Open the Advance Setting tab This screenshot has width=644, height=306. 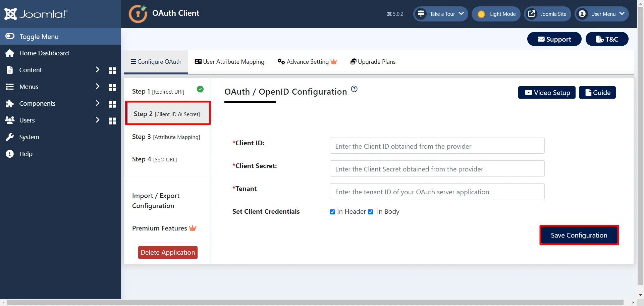click(x=307, y=62)
